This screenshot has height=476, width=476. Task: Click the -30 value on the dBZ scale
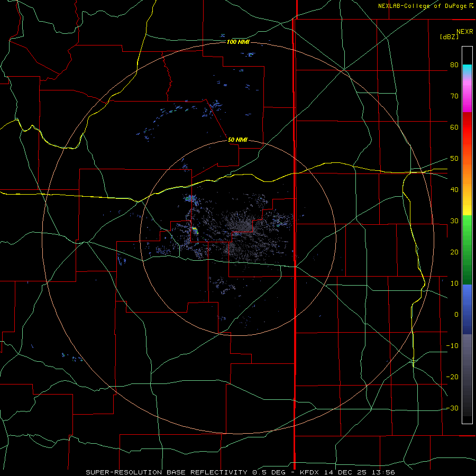pos(452,408)
